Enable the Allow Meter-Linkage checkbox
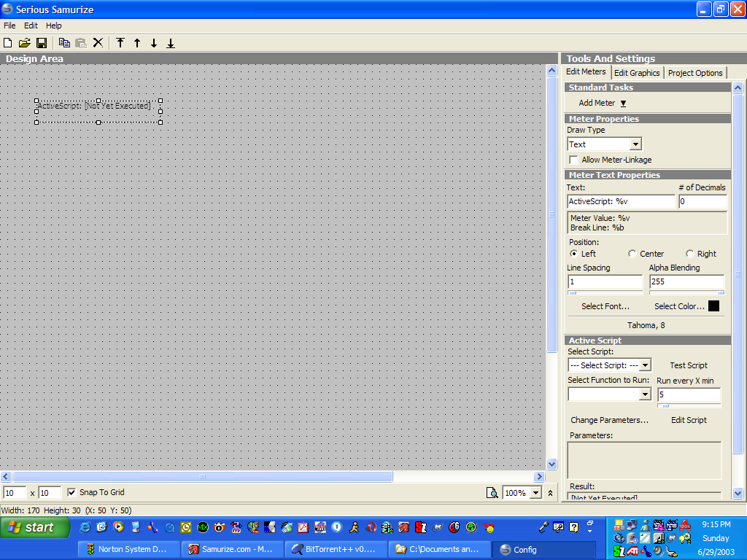Viewport: 747px width, 560px height. tap(573, 160)
